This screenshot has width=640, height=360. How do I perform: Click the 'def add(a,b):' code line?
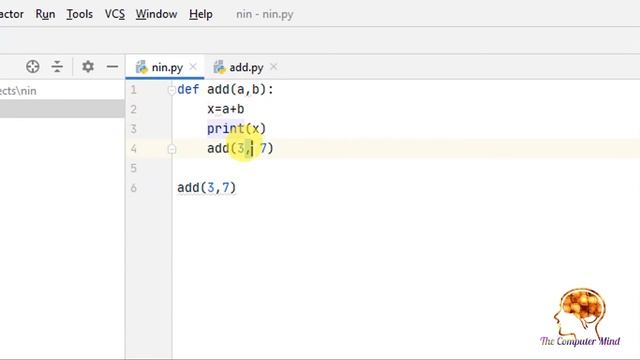(225, 90)
